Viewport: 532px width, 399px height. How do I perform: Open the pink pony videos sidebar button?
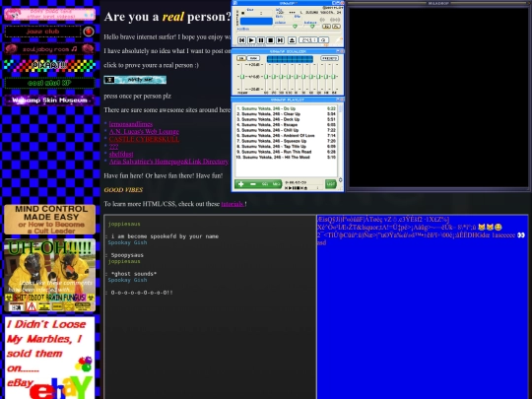[49, 14]
